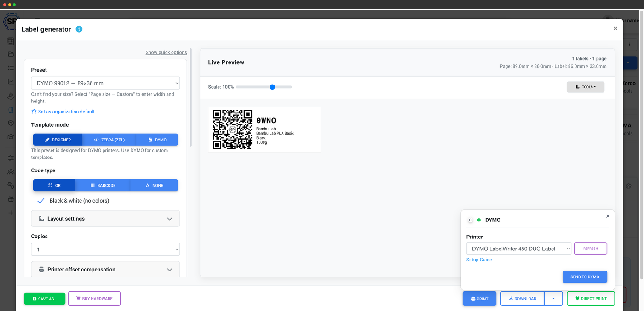
Task: Open the gift icon in the sidebar
Action: click(x=11, y=199)
